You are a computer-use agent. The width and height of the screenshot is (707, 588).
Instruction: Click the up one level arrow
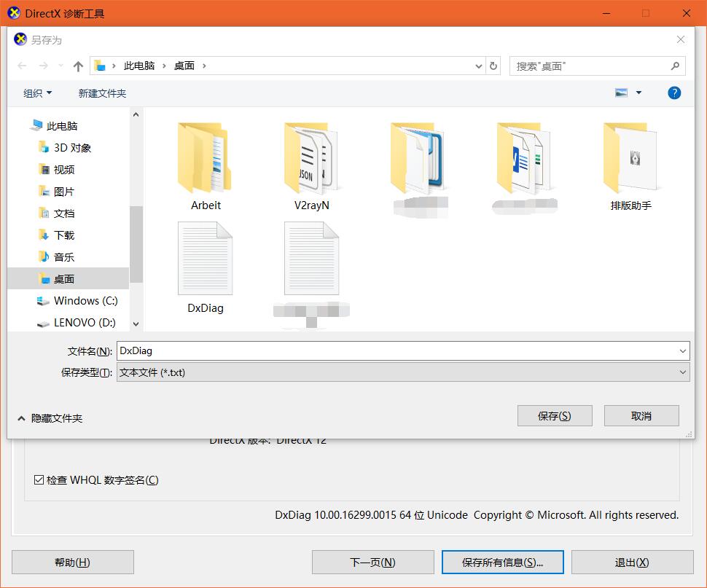click(x=79, y=66)
